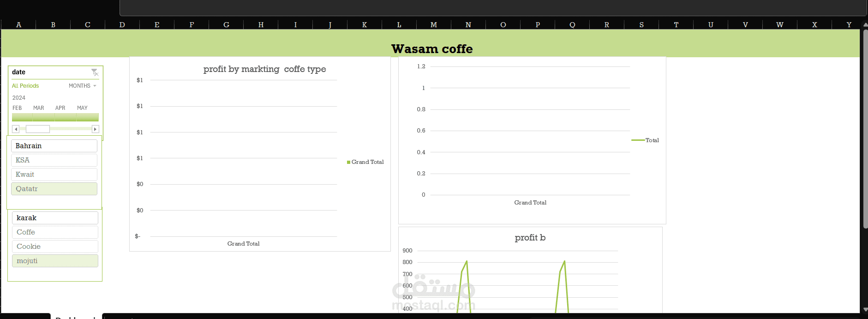The width and height of the screenshot is (868, 319).
Task: Toggle the mojuti slicer item
Action: (x=55, y=261)
